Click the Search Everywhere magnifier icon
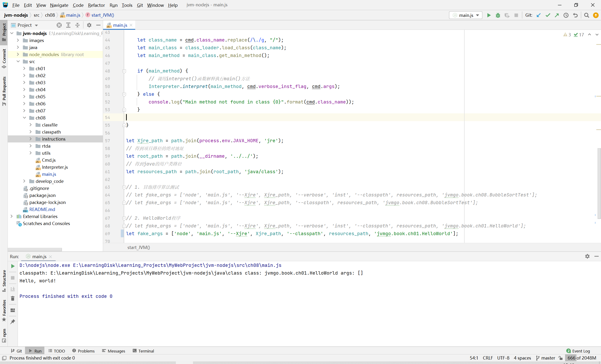 click(587, 15)
